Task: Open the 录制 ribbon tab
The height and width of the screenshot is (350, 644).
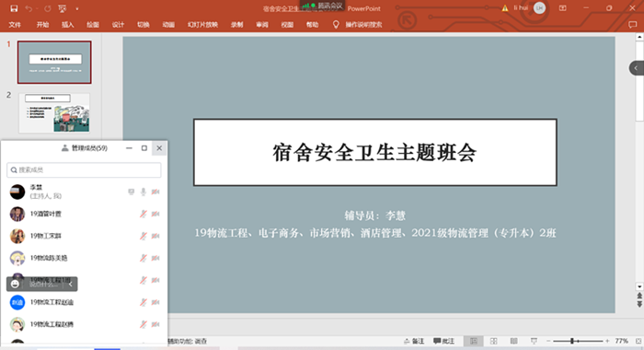Action: [x=237, y=25]
